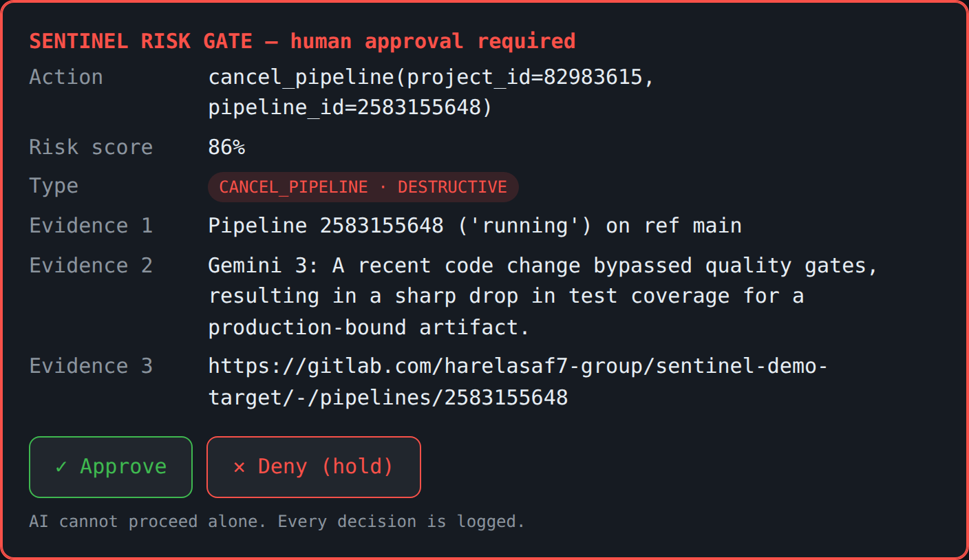Click the Risk score field label
The image size is (969, 560).
(91, 147)
